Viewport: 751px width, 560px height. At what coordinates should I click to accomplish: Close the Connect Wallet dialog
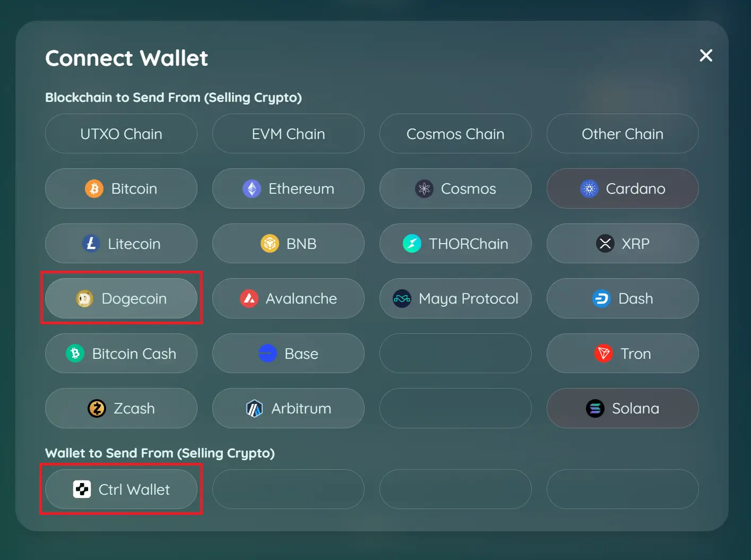[x=706, y=55]
